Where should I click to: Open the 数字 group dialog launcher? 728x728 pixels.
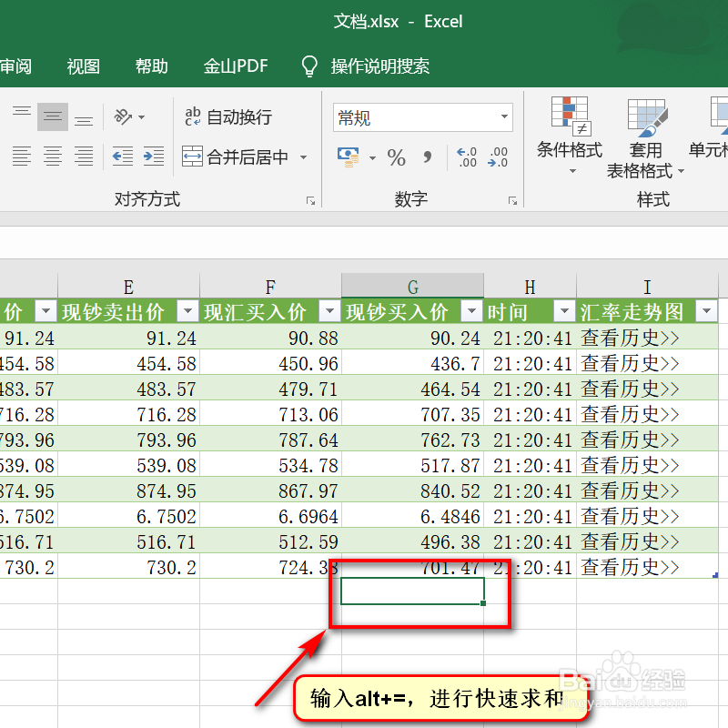click(512, 198)
